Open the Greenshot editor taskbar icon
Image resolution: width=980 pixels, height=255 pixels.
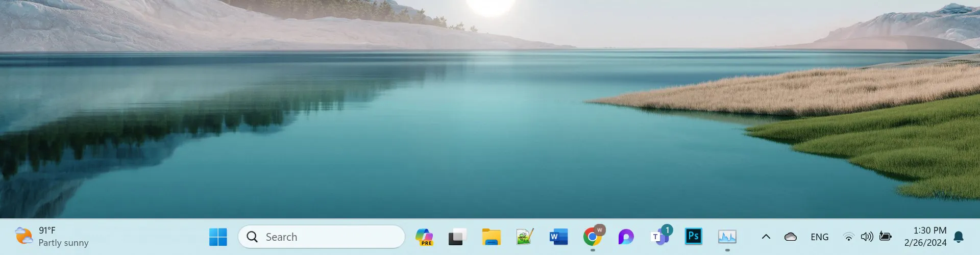point(525,237)
